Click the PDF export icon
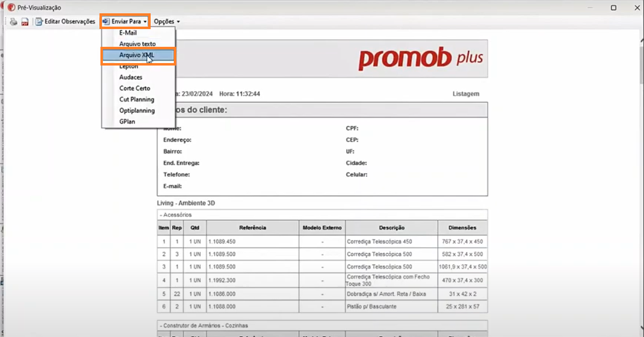This screenshot has width=644, height=337. tap(25, 22)
